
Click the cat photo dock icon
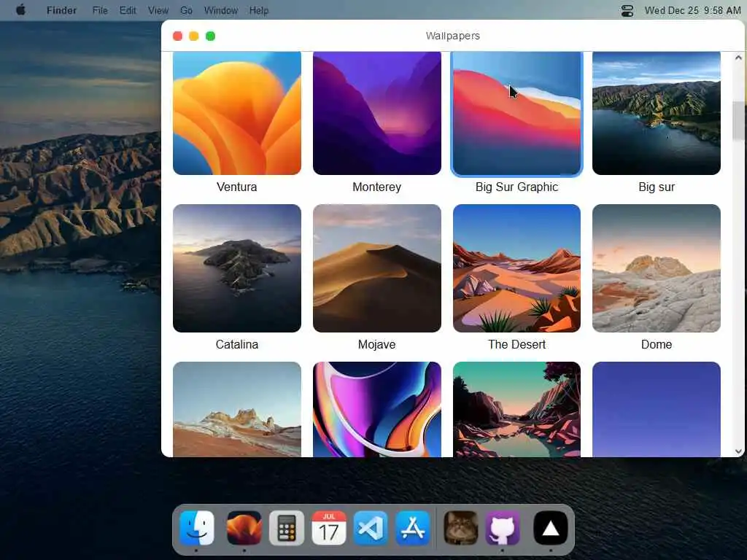(x=461, y=528)
